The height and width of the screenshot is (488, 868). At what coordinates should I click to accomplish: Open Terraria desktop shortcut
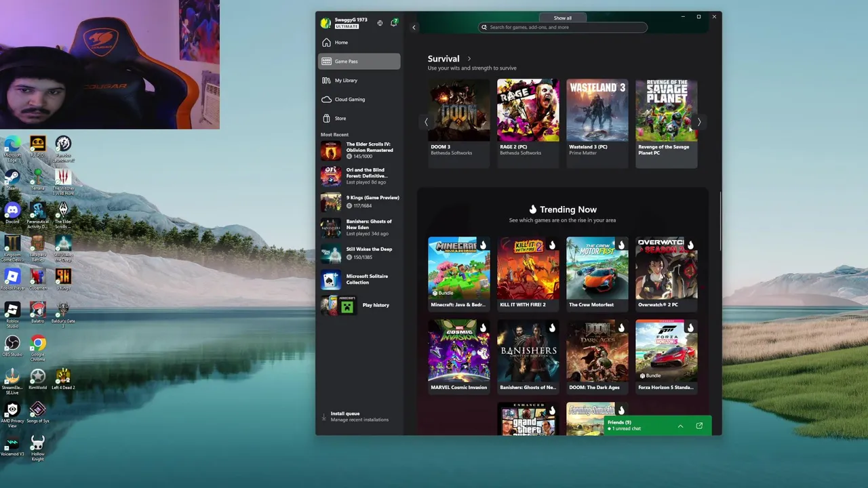pyautogui.click(x=37, y=180)
